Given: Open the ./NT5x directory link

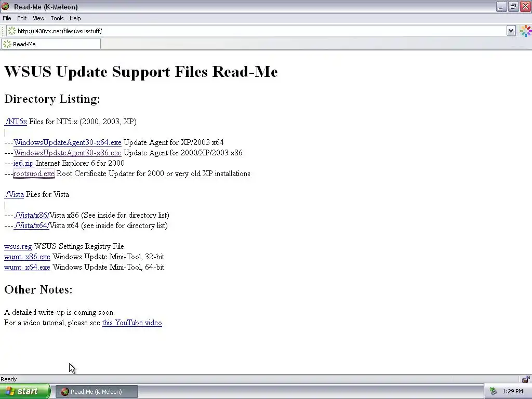Looking at the screenshot, I should 16,122.
